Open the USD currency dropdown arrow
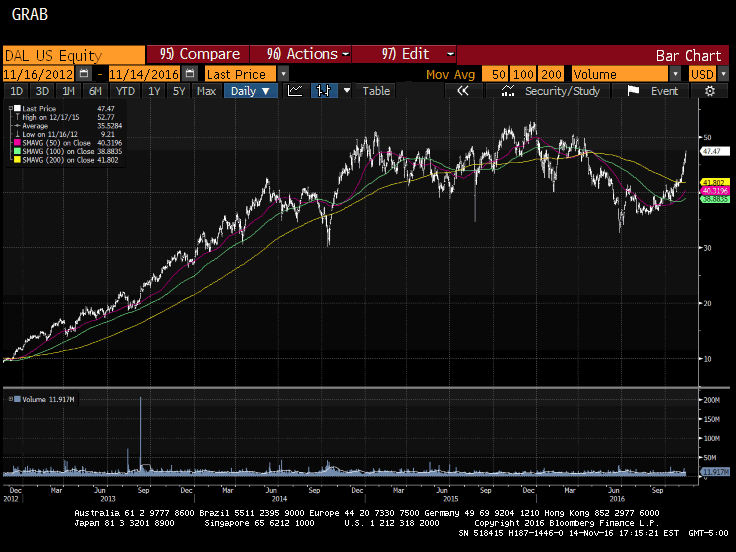 pyautogui.click(x=723, y=74)
